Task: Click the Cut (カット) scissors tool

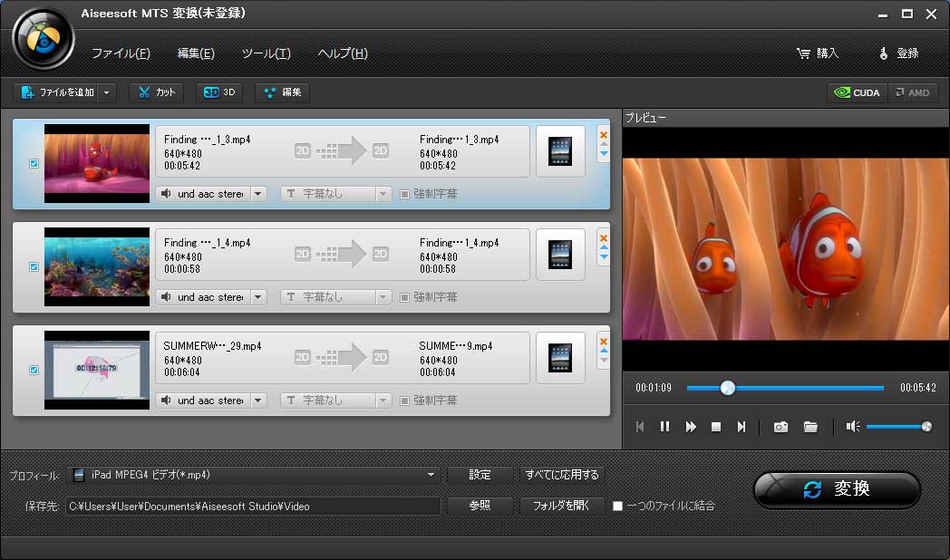Action: 156,92
